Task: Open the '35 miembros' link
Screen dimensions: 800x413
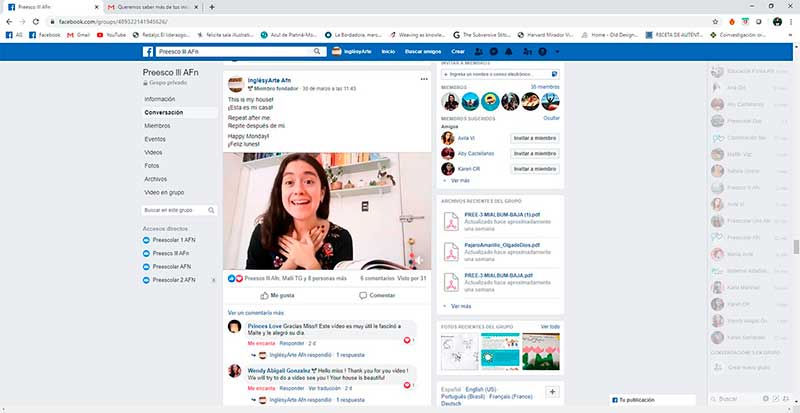Action: [544, 87]
